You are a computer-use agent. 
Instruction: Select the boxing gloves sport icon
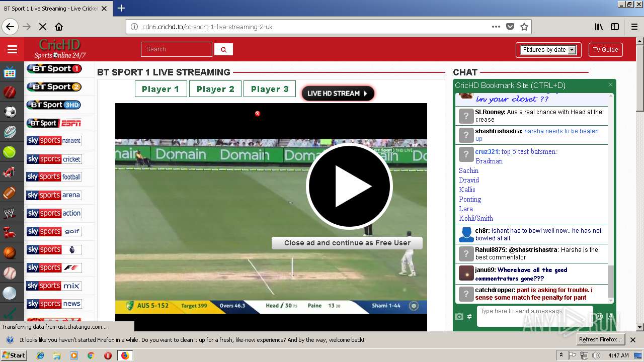[10, 233]
